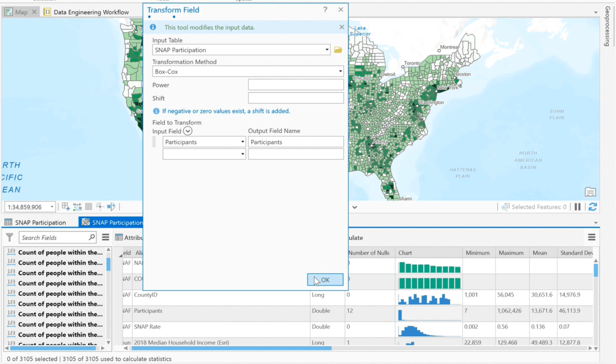Click the north rotation icon in map toolbar
Screen dimensions: 616x364
(x=111, y=207)
